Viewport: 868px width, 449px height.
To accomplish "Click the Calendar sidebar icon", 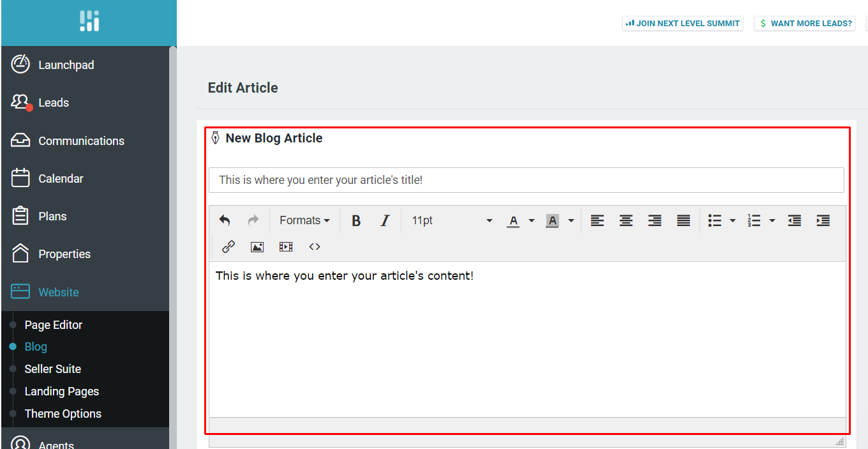I will click(x=20, y=178).
